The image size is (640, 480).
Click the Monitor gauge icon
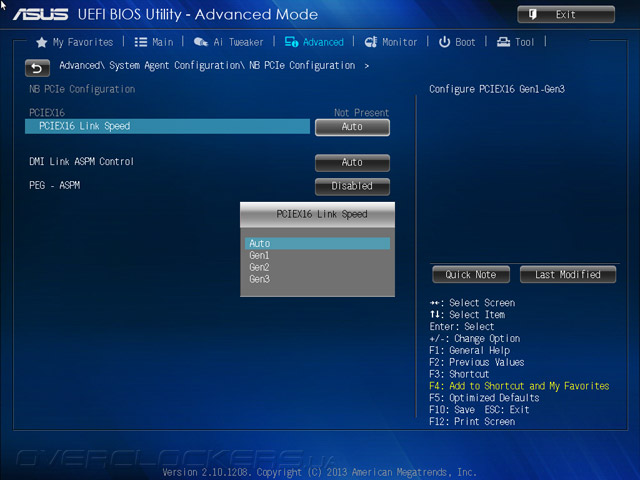(371, 42)
